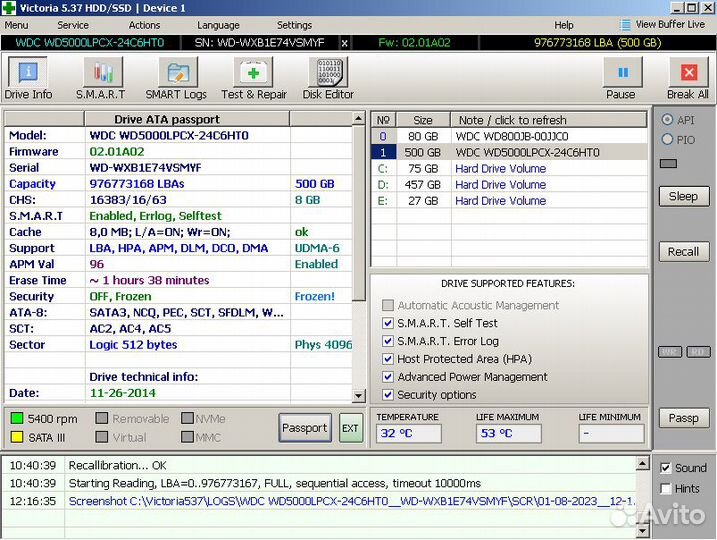Open the Disk Editor
Screen dimensions: 717x540
point(328,79)
